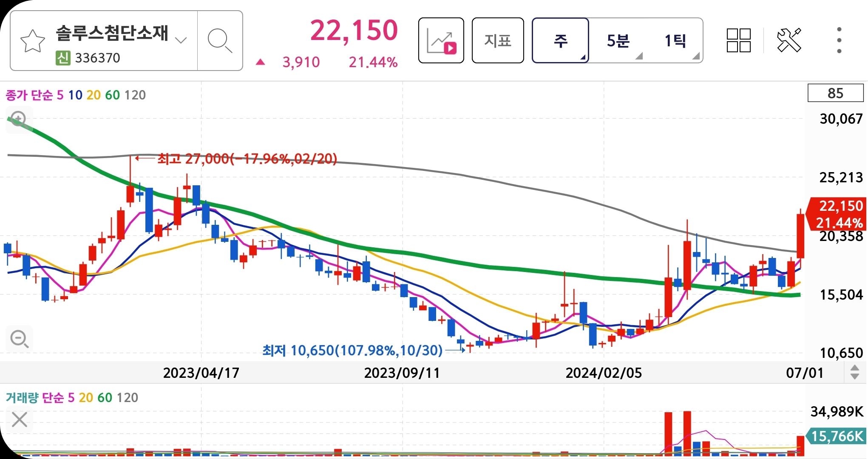This screenshot has width=868, height=459.
Task: Select the 5분 minute period tab
Action: (x=618, y=41)
